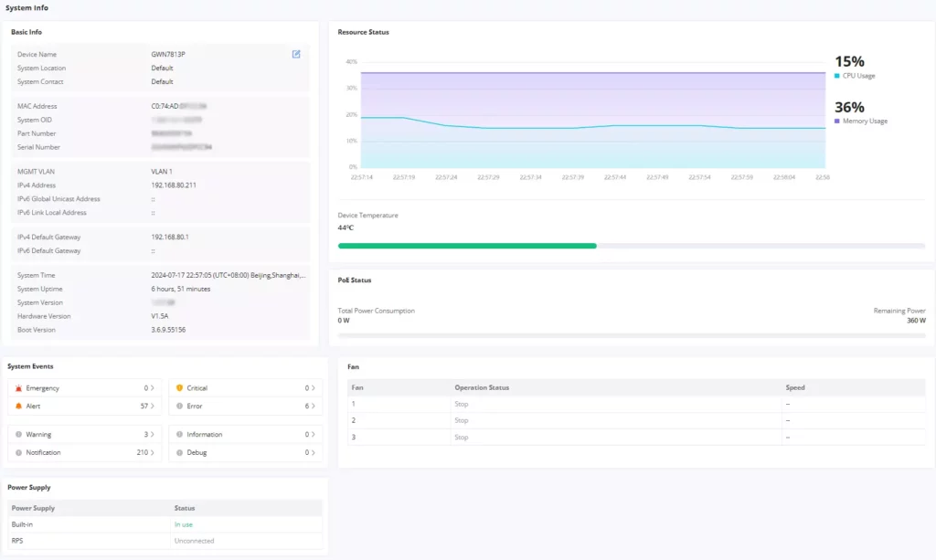Select the MGMT VLAN value VLAN 1

coord(161,172)
